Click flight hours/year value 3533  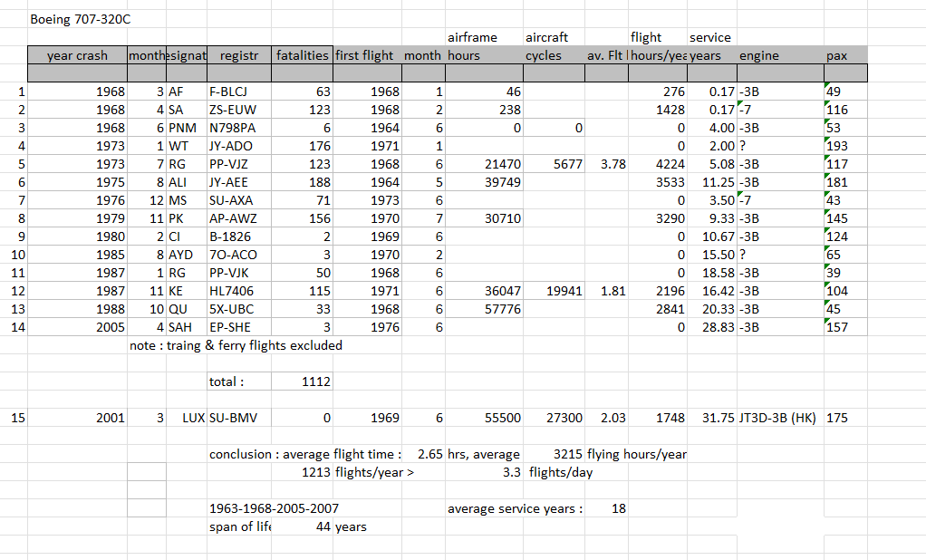pyautogui.click(x=658, y=182)
